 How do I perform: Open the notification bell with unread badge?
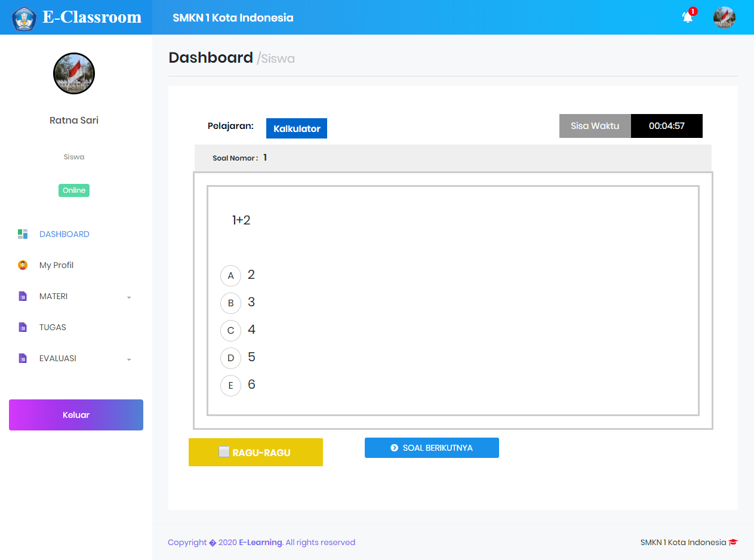[687, 17]
